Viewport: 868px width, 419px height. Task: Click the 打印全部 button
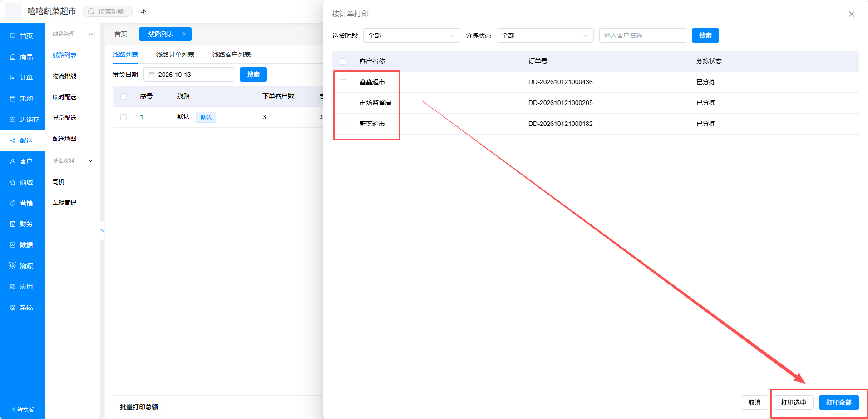(838, 403)
